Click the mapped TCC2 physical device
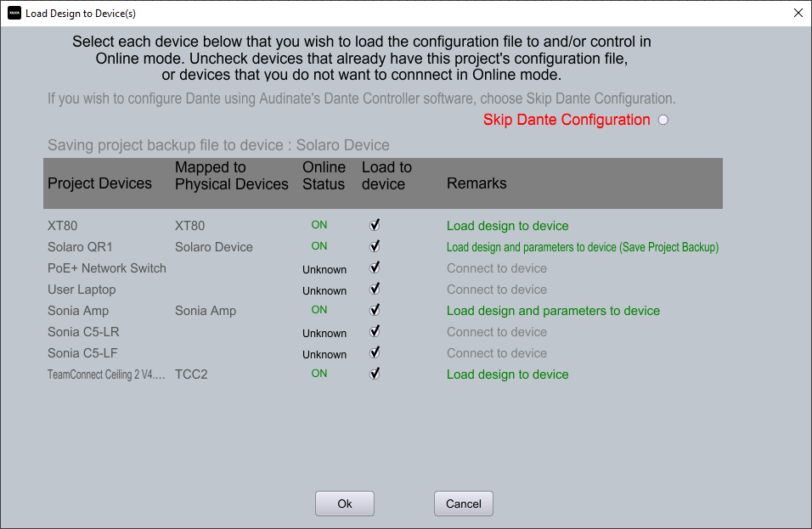Viewport: 812px width, 529px height. (x=191, y=374)
